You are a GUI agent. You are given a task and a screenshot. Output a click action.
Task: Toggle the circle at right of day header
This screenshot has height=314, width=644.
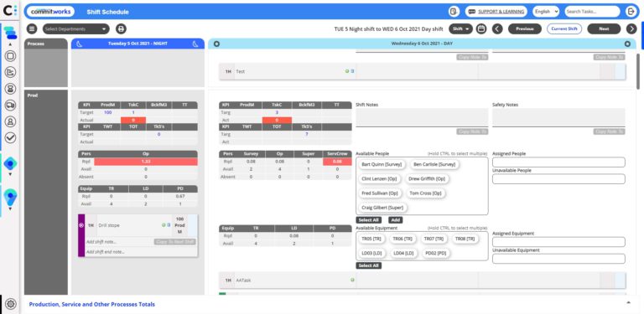click(x=627, y=44)
